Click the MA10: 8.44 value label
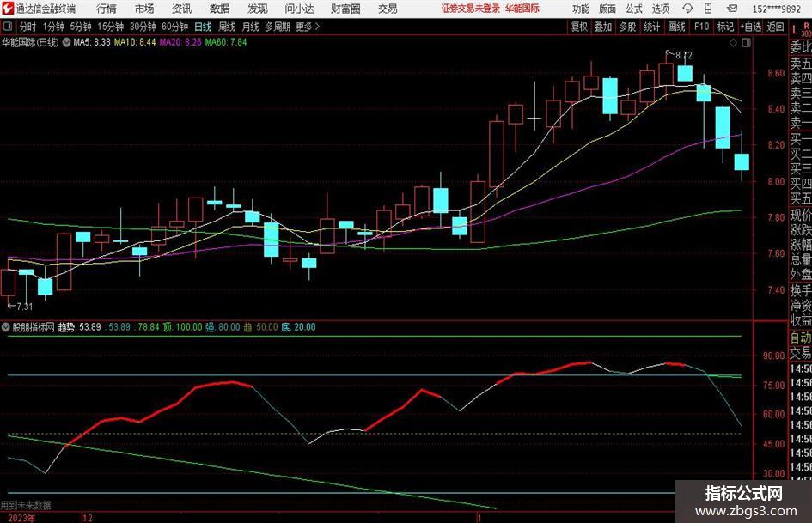 coord(135,42)
